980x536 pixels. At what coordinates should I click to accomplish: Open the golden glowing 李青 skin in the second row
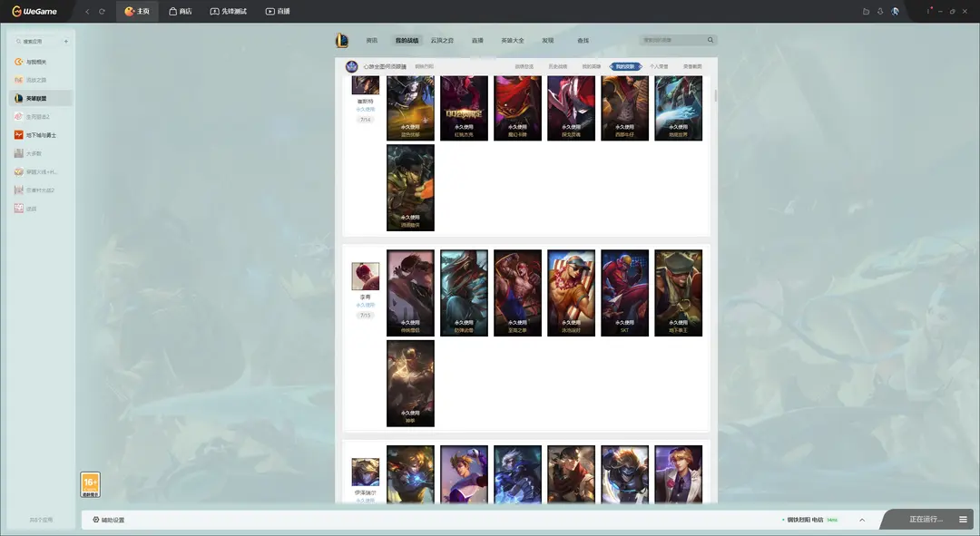[411, 384]
